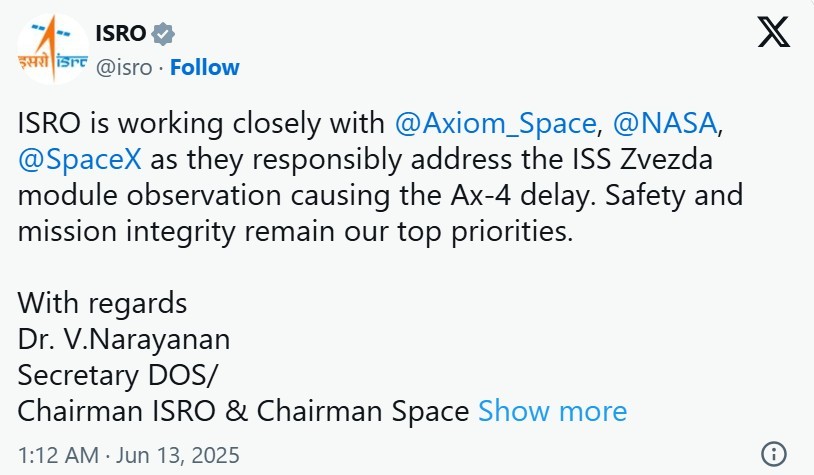Open the X logo link
This screenshot has height=475, width=814.
tap(774, 32)
